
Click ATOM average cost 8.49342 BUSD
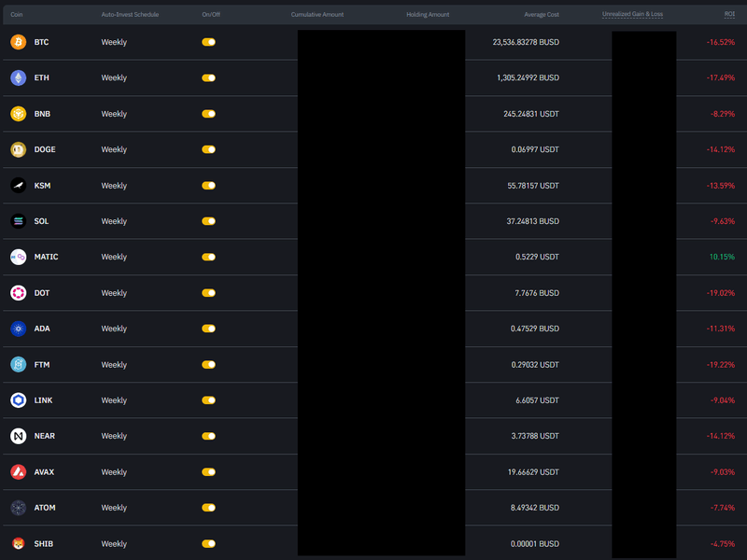[x=535, y=508]
